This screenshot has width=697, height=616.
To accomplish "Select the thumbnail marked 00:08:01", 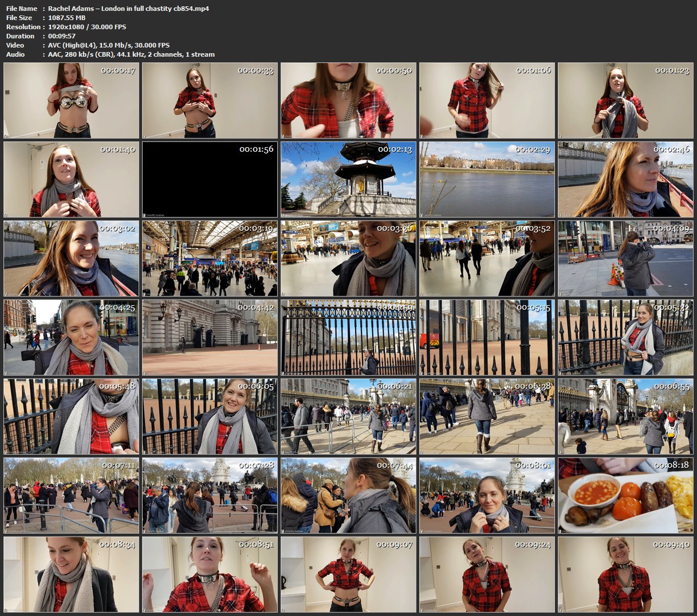I will click(487, 496).
